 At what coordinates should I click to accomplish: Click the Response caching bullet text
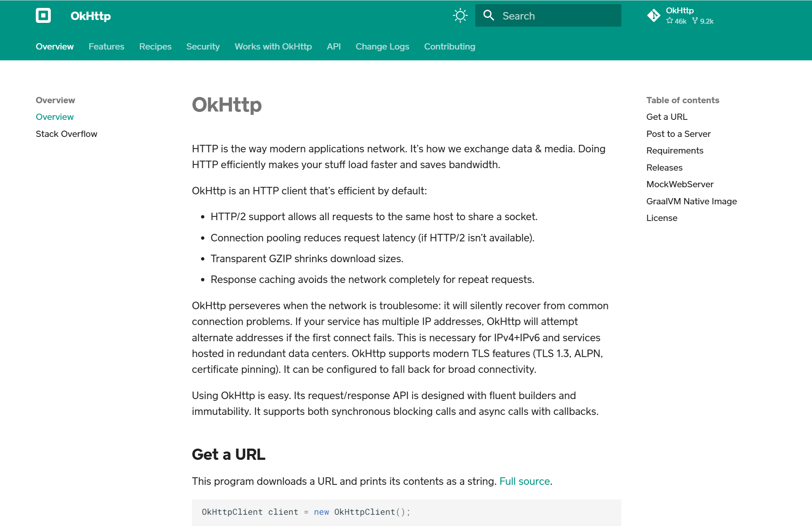click(x=372, y=280)
